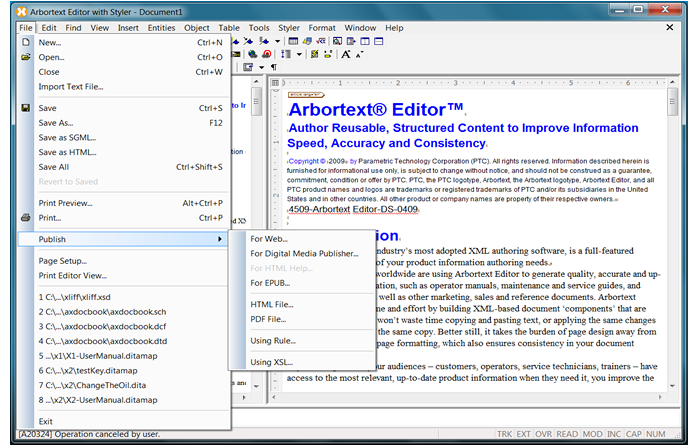Click the Save floppy disk icon
Image resolution: width=700 pixels, height=445 pixels.
click(x=26, y=108)
